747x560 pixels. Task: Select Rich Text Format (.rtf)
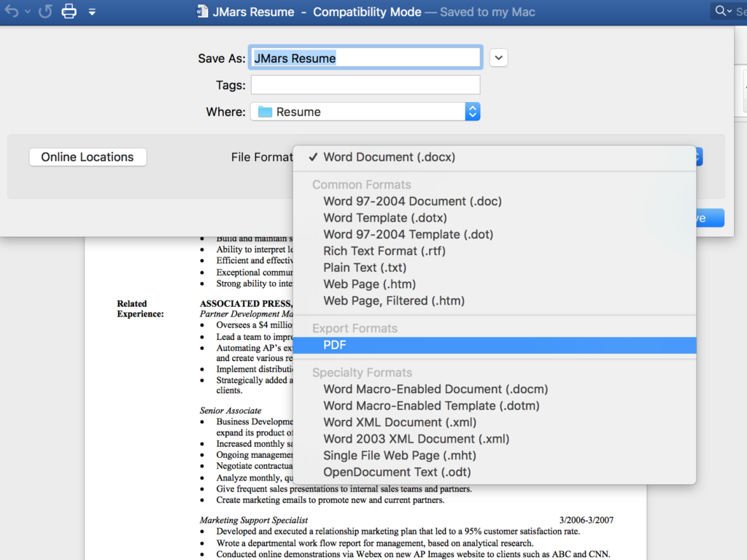pyautogui.click(x=495, y=251)
